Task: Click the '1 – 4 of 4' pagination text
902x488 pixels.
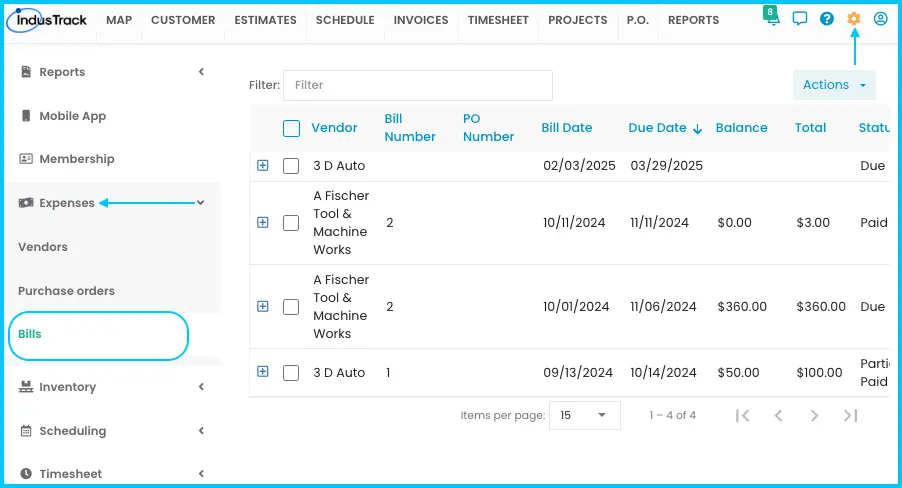Action: (672, 415)
